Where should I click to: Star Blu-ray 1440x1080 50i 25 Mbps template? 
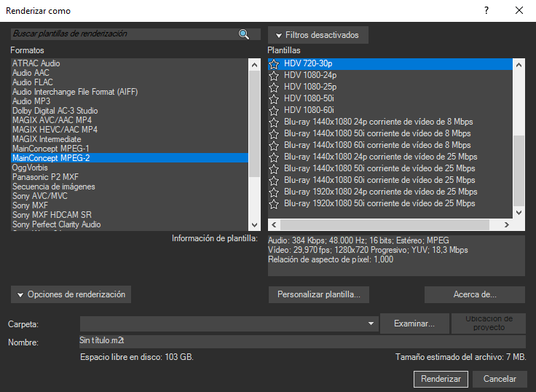[274, 168]
